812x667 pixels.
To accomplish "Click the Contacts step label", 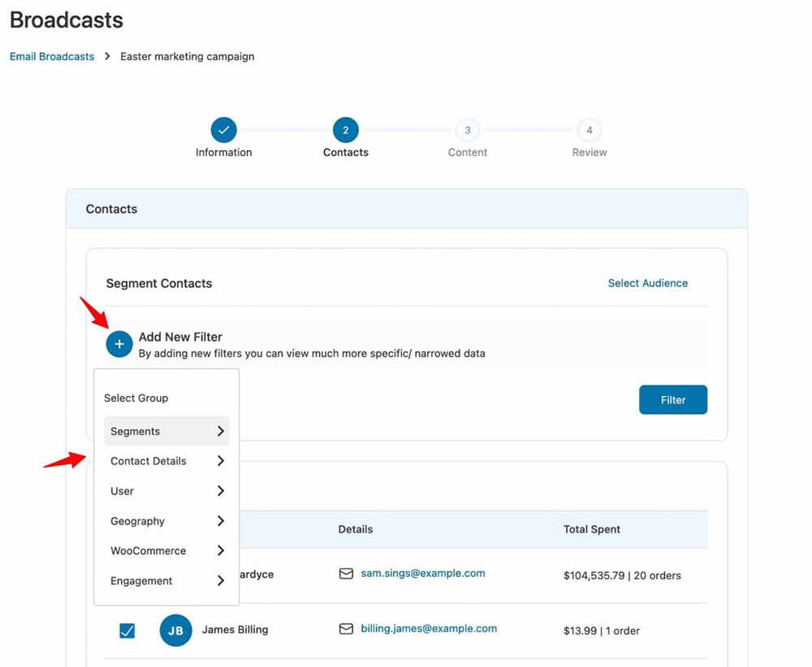I will coord(345,152).
